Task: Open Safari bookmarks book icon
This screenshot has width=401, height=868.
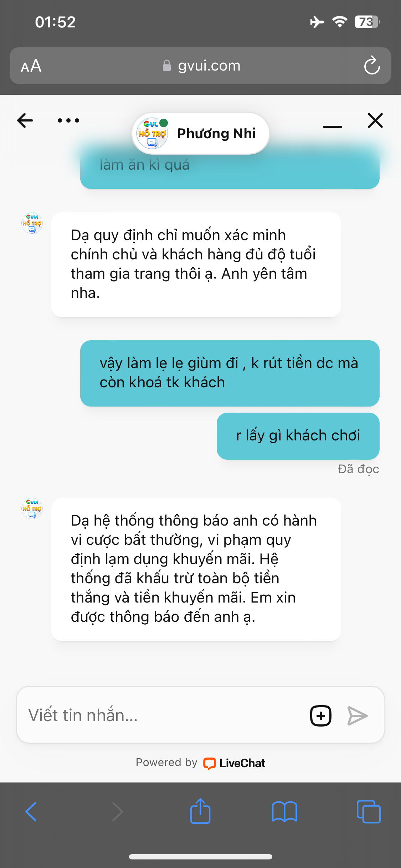Action: (x=284, y=812)
